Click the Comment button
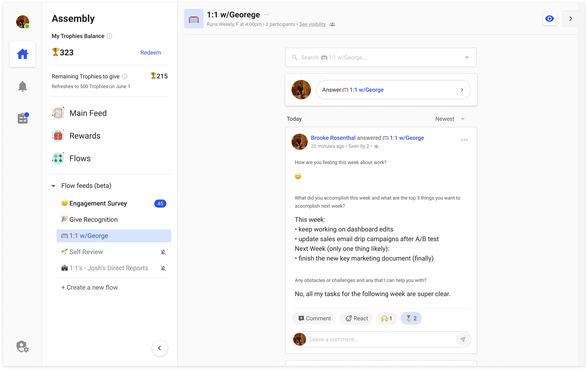 click(314, 318)
